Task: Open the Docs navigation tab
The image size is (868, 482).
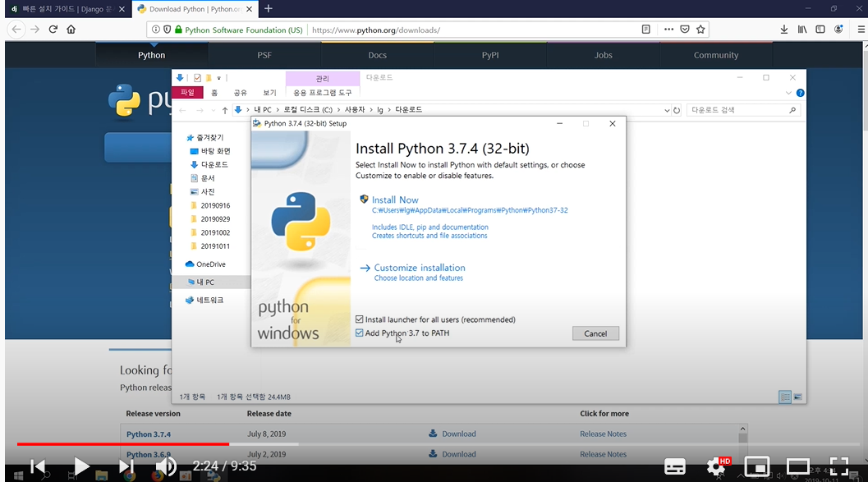Action: point(378,55)
